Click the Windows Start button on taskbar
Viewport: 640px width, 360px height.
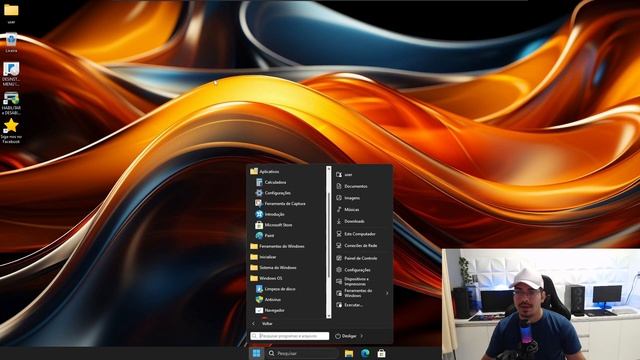[x=256, y=353]
